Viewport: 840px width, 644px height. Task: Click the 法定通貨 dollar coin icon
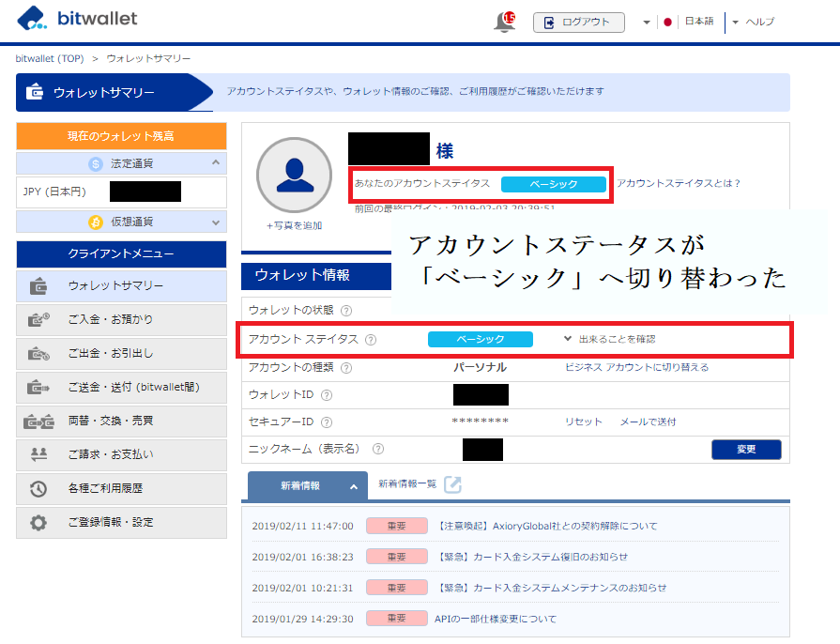[x=96, y=164]
